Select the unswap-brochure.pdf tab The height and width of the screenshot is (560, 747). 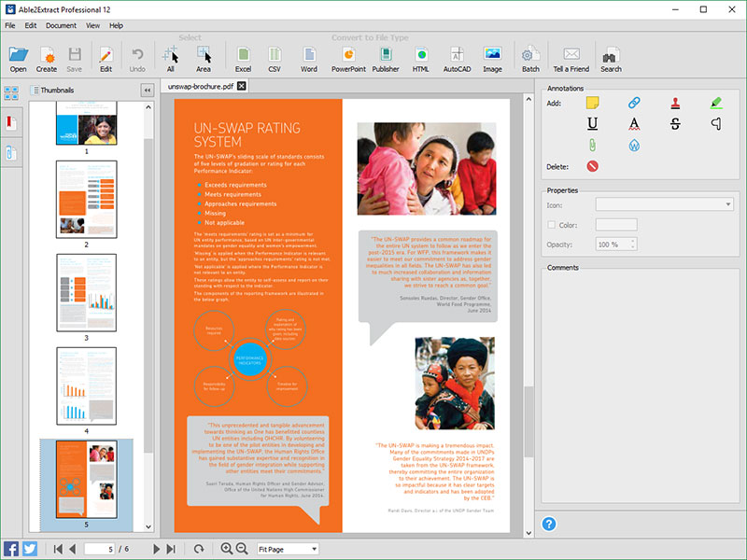201,86
